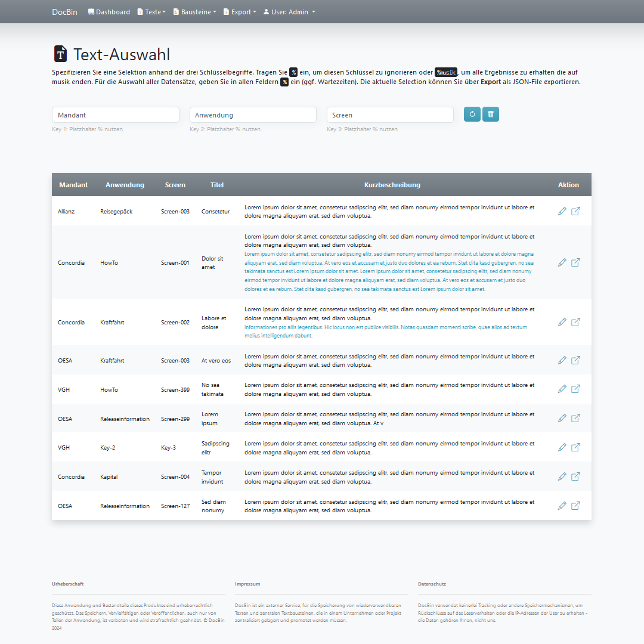Select the Screen key input field

(390, 115)
